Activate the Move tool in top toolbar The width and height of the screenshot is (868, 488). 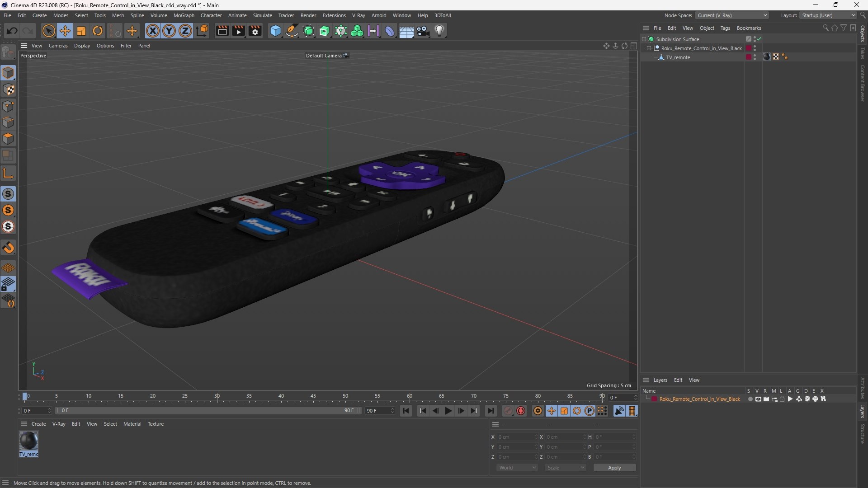pos(65,31)
